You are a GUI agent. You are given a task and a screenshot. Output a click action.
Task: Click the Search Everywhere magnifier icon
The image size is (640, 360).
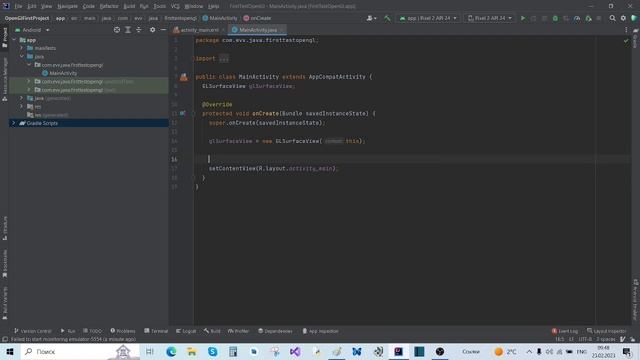coord(612,18)
